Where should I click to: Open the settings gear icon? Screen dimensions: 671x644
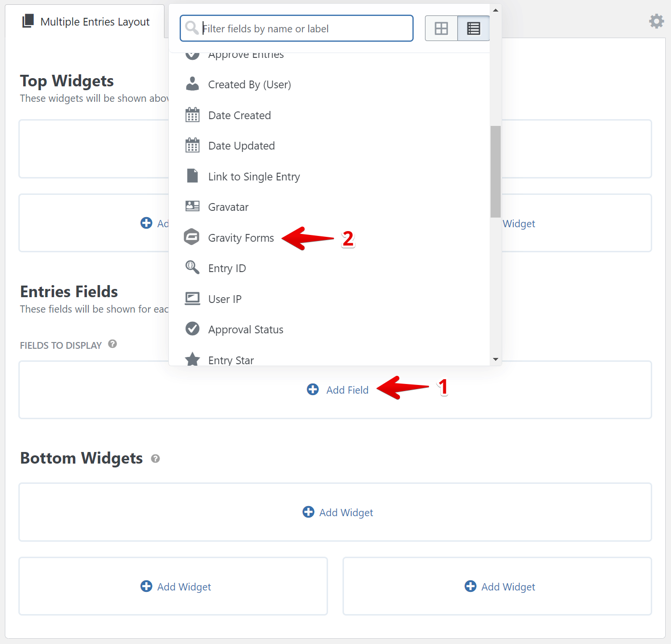point(656,21)
